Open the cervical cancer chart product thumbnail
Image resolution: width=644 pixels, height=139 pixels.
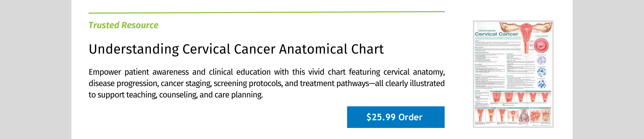tap(513, 74)
